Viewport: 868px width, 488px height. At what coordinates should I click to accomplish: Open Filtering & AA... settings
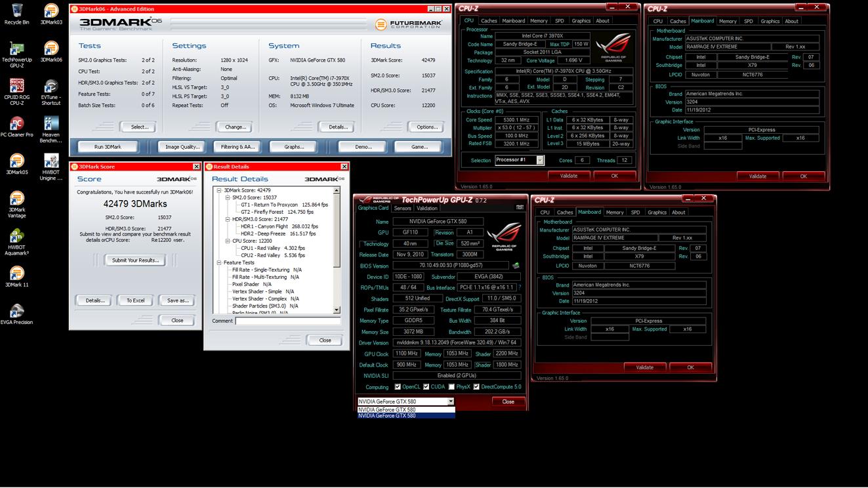click(x=238, y=147)
